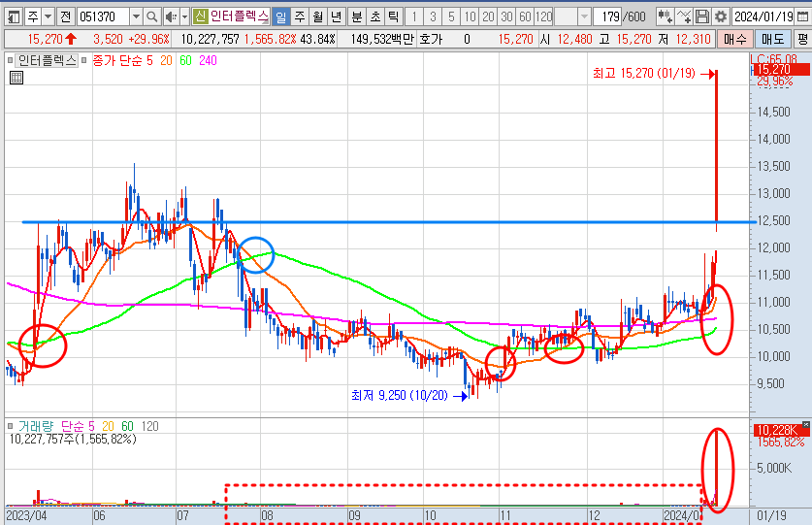Select the 120 interval button
This screenshot has height=525, width=812.
coord(543,17)
